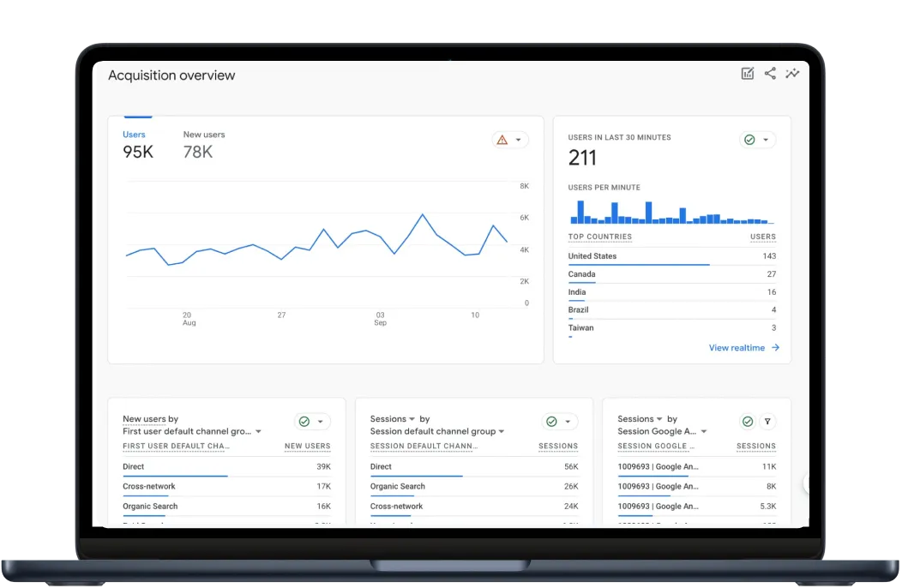Open status dropdown on New users by card
Viewport: 902px width, 588px height.
321,422
